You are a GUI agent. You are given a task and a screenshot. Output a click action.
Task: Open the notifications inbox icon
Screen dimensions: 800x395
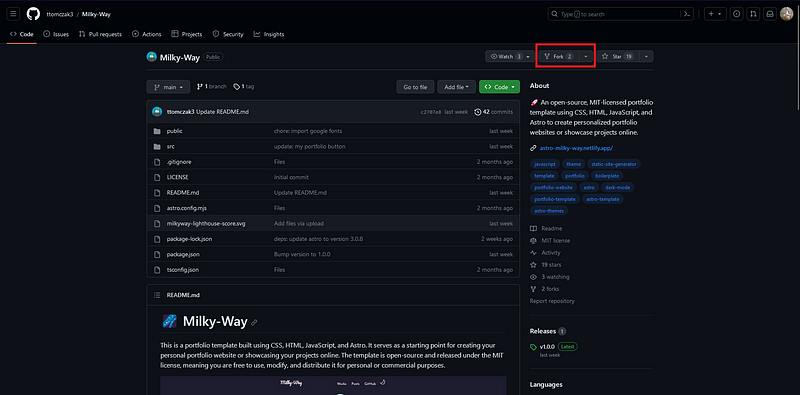[x=769, y=14]
